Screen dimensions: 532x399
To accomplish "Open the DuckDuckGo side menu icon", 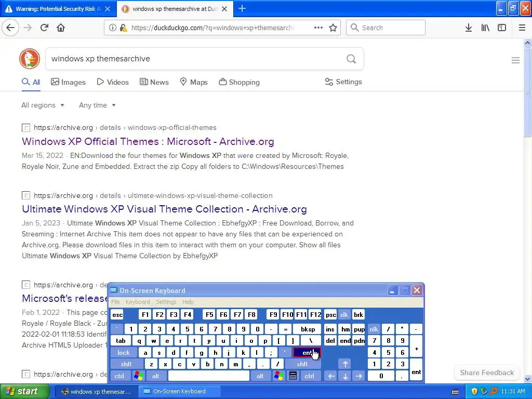I will [515, 60].
